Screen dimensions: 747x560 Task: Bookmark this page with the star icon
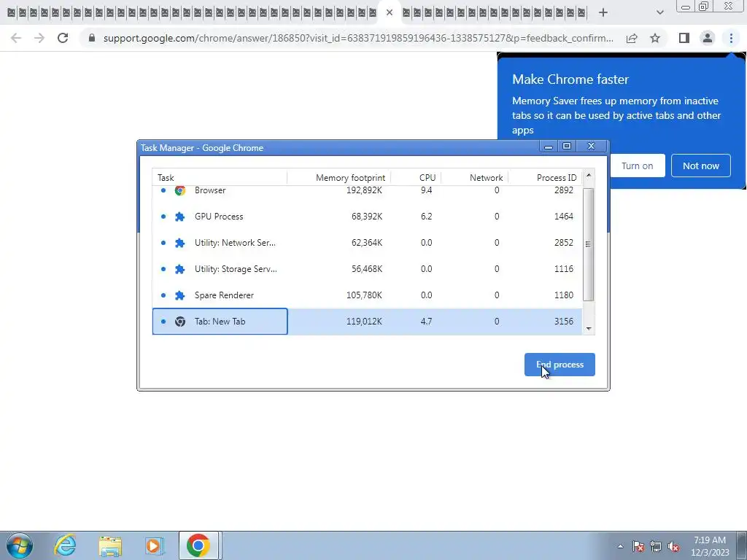655,38
